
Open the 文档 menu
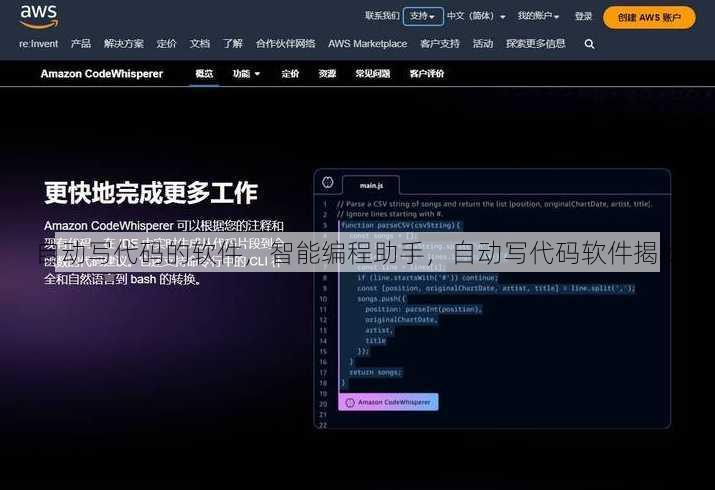200,44
